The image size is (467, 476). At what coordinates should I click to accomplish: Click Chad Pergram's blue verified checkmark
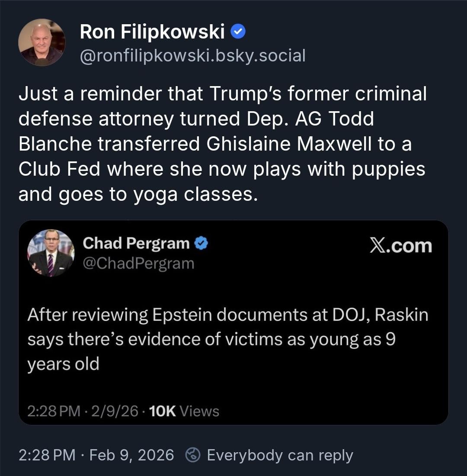[201, 243]
